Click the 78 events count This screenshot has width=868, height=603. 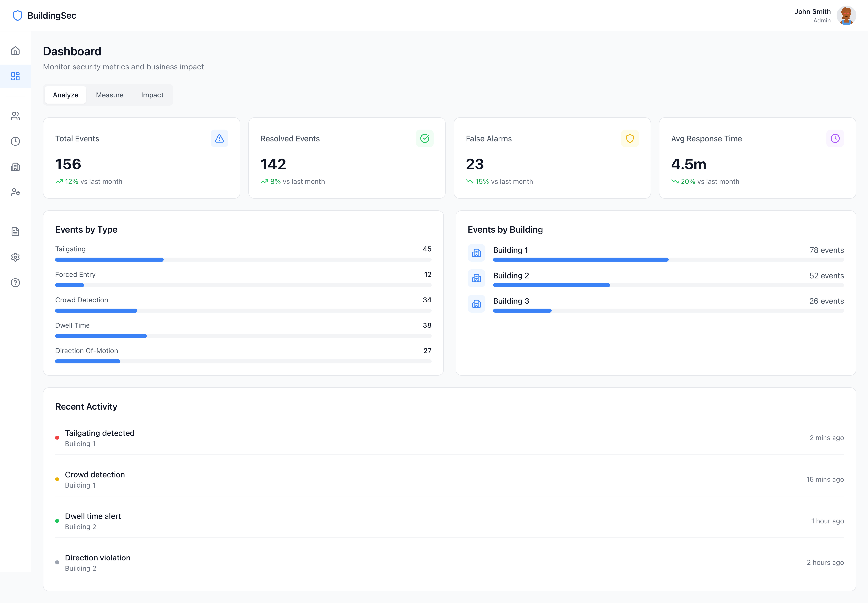(826, 250)
